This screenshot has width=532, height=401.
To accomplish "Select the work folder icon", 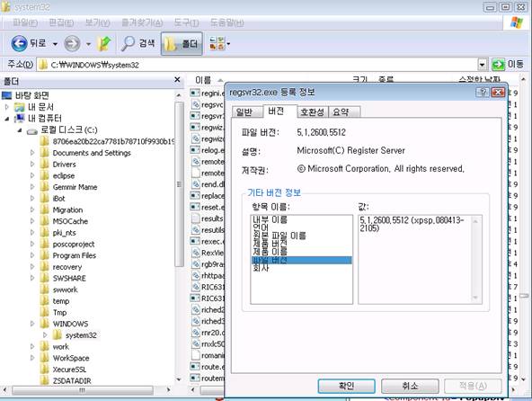I will (x=44, y=347).
